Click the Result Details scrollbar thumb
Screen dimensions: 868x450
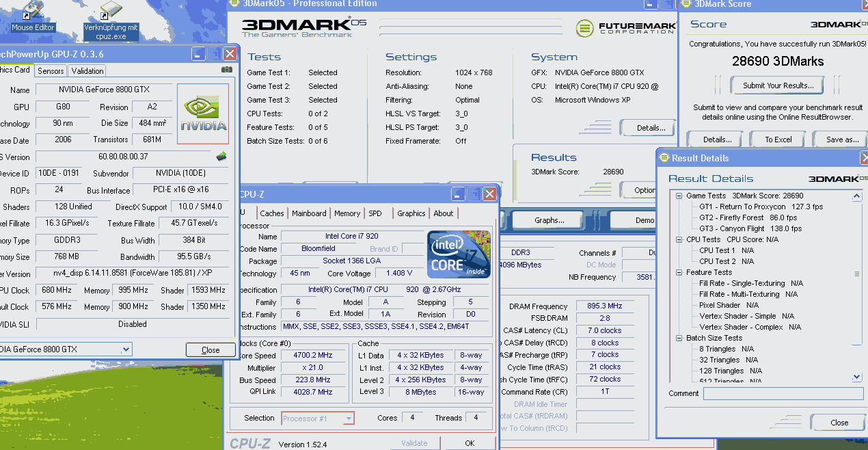click(857, 274)
